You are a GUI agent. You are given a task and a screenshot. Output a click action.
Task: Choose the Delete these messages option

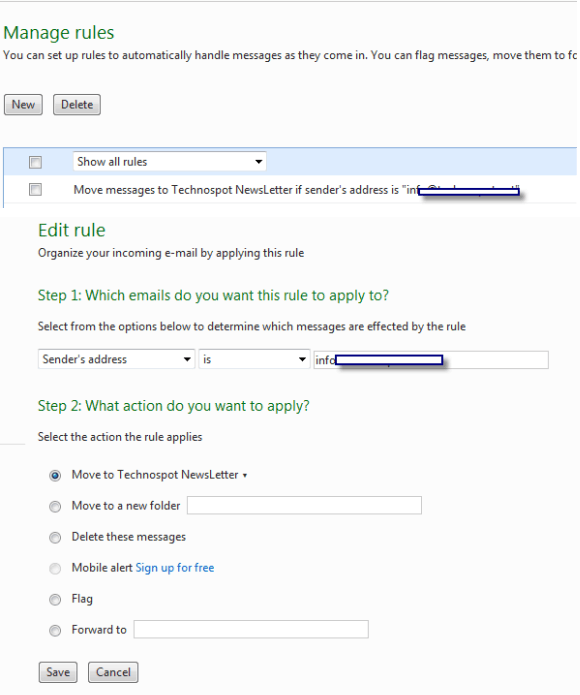coord(55,538)
